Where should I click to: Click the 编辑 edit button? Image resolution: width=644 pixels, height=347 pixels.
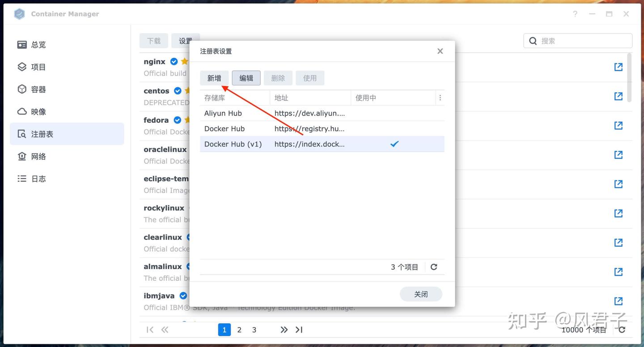[x=246, y=77]
